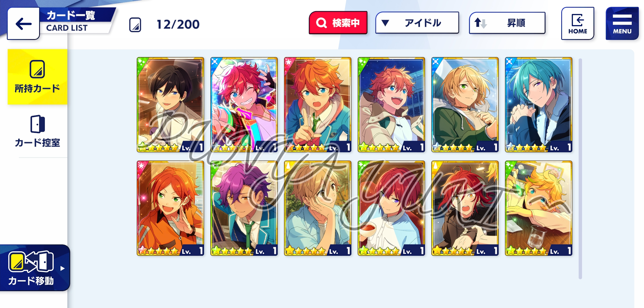Open the HOME button
This screenshot has width=644, height=308.
[577, 23]
